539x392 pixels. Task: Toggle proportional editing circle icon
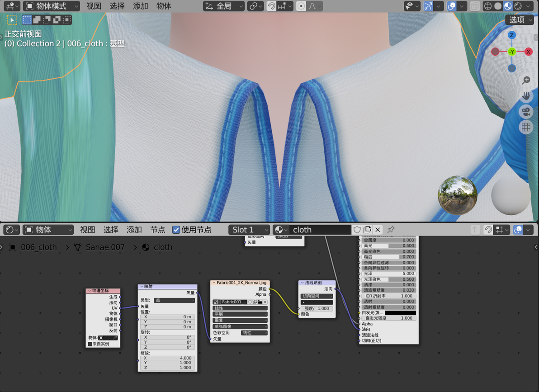tap(301, 6)
